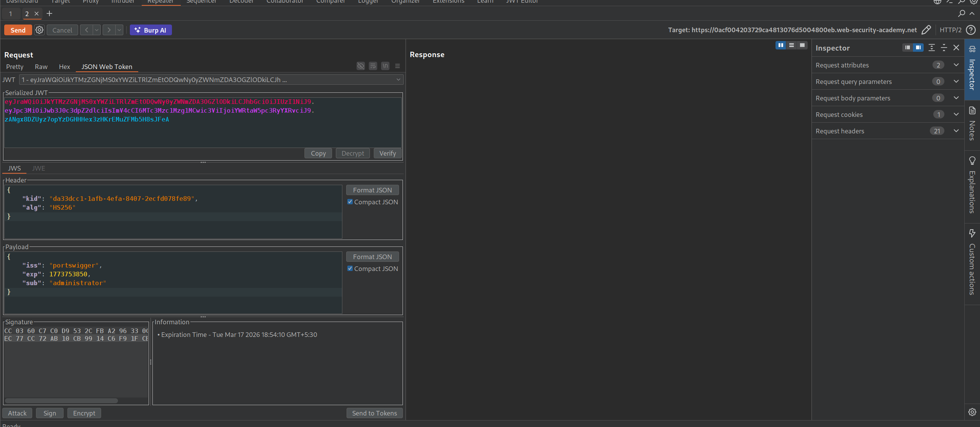The width and height of the screenshot is (980, 427).
Task: Click the side-by-side layout icon above Response
Action: pyautogui.click(x=780, y=45)
